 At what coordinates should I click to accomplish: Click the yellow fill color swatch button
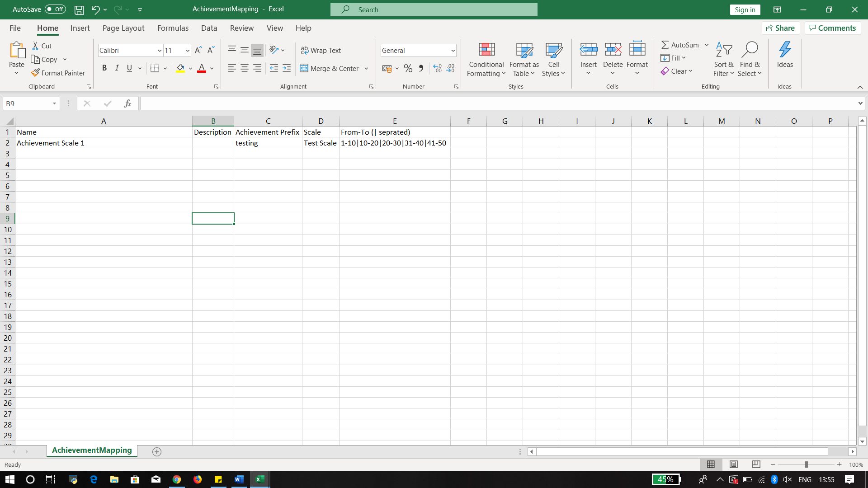[x=180, y=68]
